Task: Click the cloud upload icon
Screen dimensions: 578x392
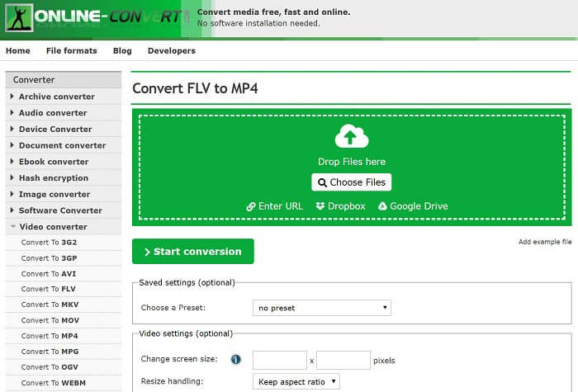Action: 352,136
